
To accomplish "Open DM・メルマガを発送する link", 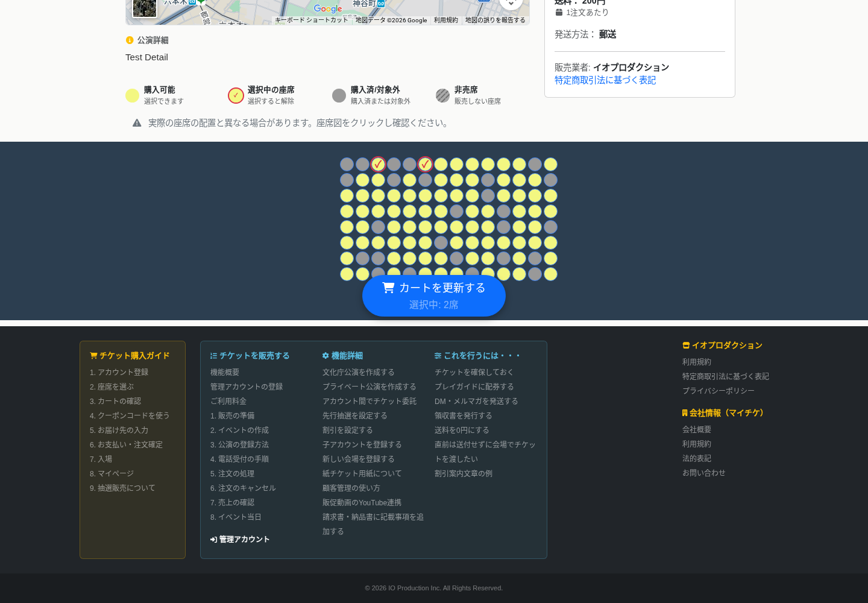I will pos(476,402).
